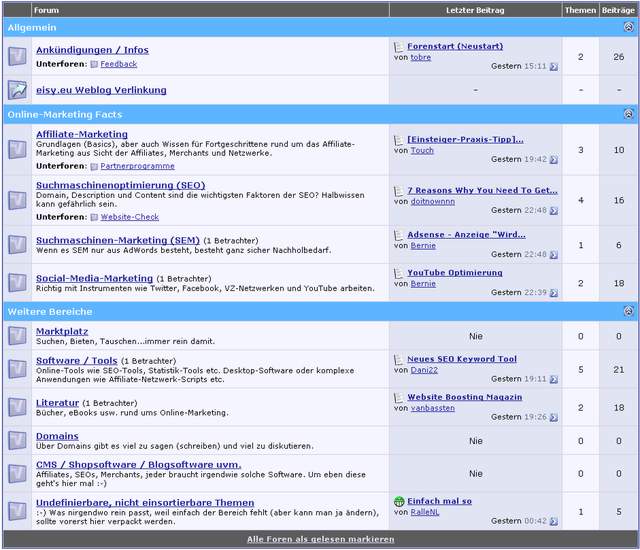
Task: View user profile of RalleNL
Action: (x=425, y=512)
